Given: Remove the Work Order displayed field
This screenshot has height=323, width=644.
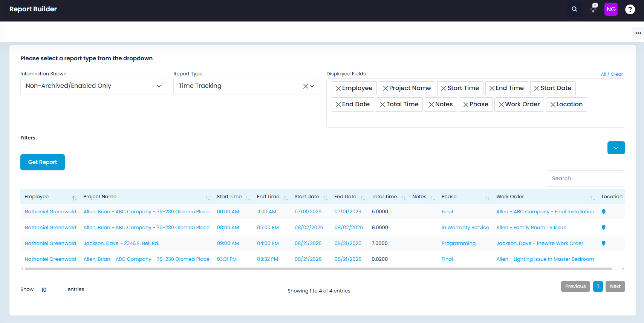Looking at the screenshot, I should 501,104.
